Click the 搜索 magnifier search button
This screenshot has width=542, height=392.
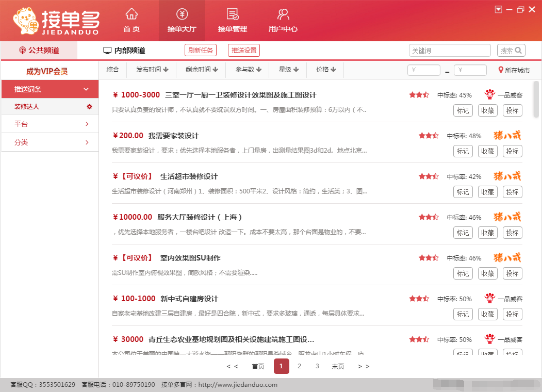511,51
